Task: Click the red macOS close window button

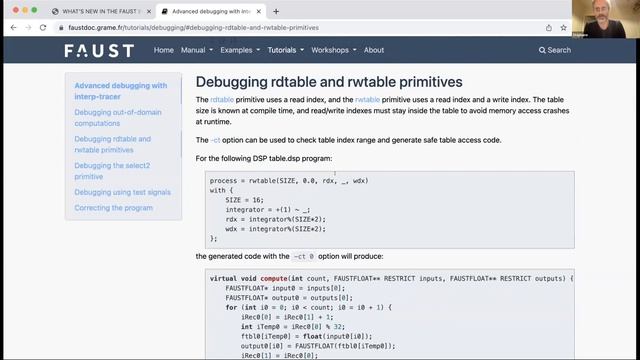Action: (x=16, y=10)
